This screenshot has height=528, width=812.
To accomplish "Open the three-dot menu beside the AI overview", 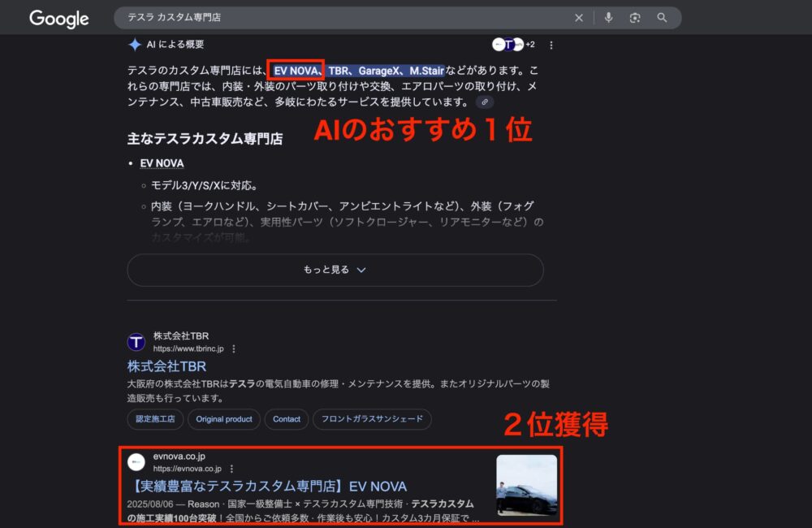I will pyautogui.click(x=551, y=45).
